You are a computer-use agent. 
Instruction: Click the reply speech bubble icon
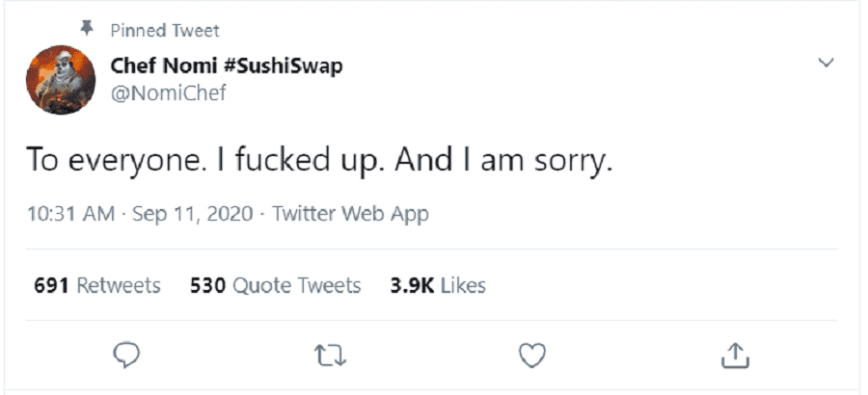click(x=128, y=355)
